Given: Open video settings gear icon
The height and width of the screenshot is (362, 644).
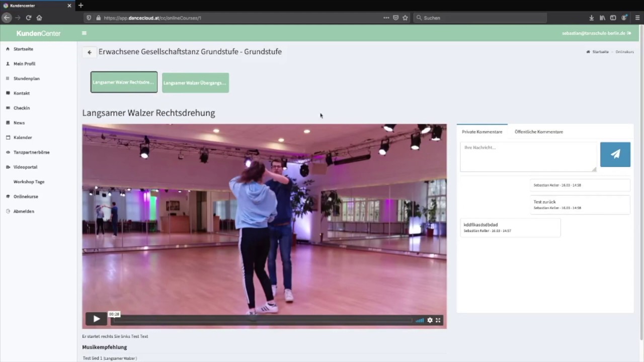Looking at the screenshot, I should (x=430, y=320).
